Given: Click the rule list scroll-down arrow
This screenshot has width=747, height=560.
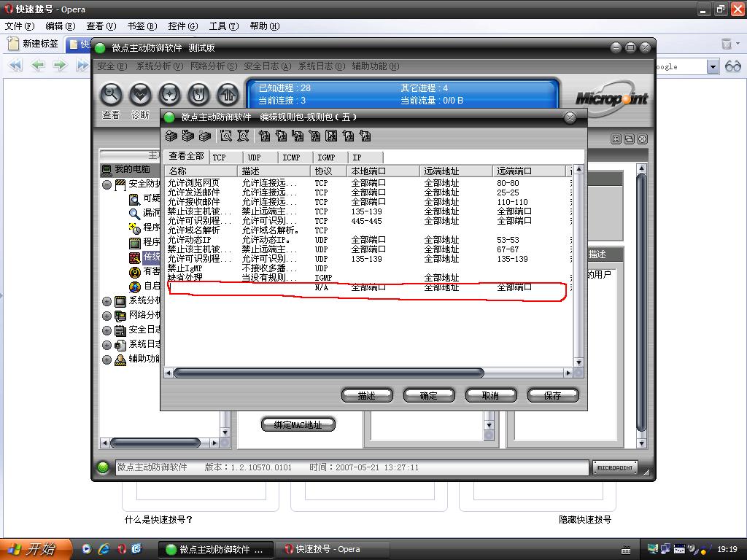Looking at the screenshot, I should pos(578,362).
